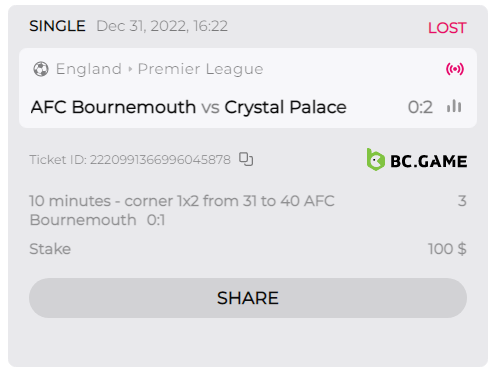Click the SINGLE bet type label
The height and width of the screenshot is (370, 493).
click(x=57, y=26)
